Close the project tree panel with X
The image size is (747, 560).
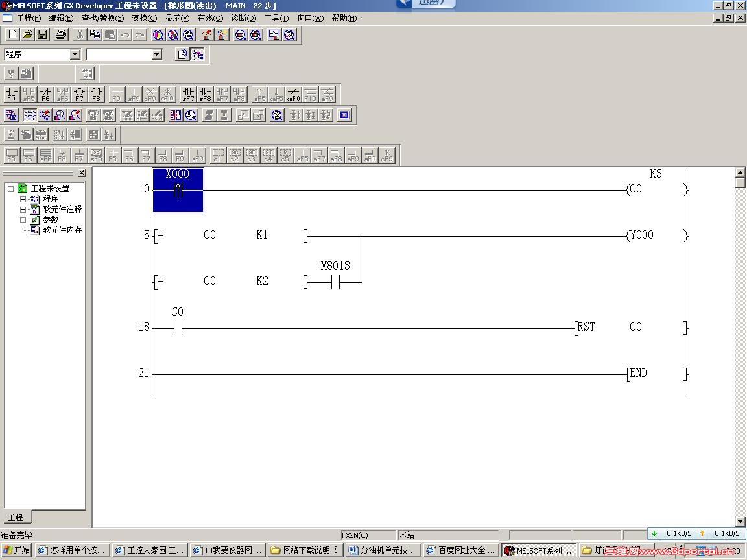coord(82,173)
